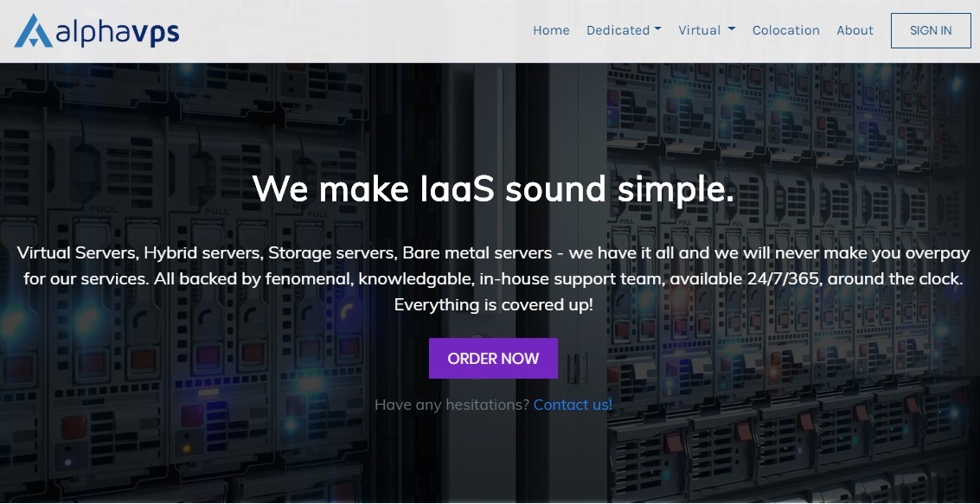Go to the Home page
This screenshot has width=980, height=504.
pyautogui.click(x=551, y=30)
